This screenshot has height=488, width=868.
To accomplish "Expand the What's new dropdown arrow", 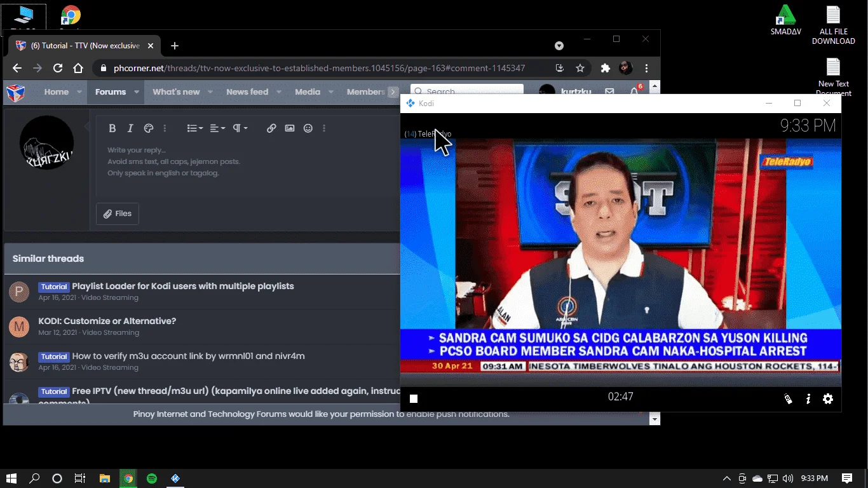I will (x=210, y=92).
